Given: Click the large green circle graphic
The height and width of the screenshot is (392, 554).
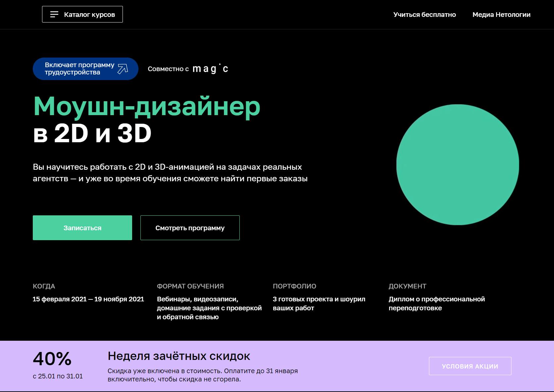Looking at the screenshot, I should coord(457,165).
